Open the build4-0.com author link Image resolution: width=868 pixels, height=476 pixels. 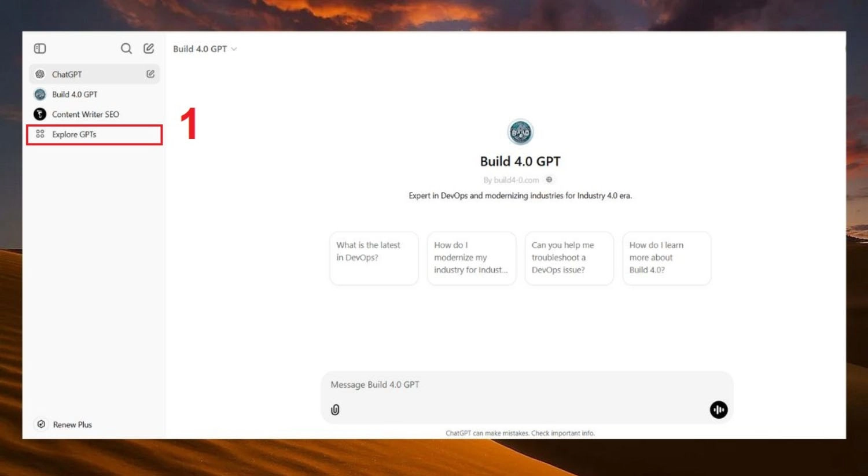512,180
